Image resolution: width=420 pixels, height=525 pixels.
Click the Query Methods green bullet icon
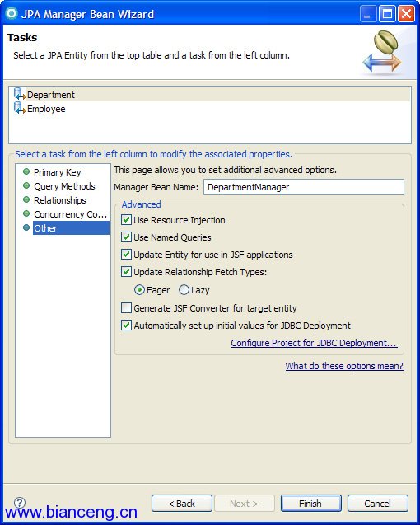[x=26, y=185]
